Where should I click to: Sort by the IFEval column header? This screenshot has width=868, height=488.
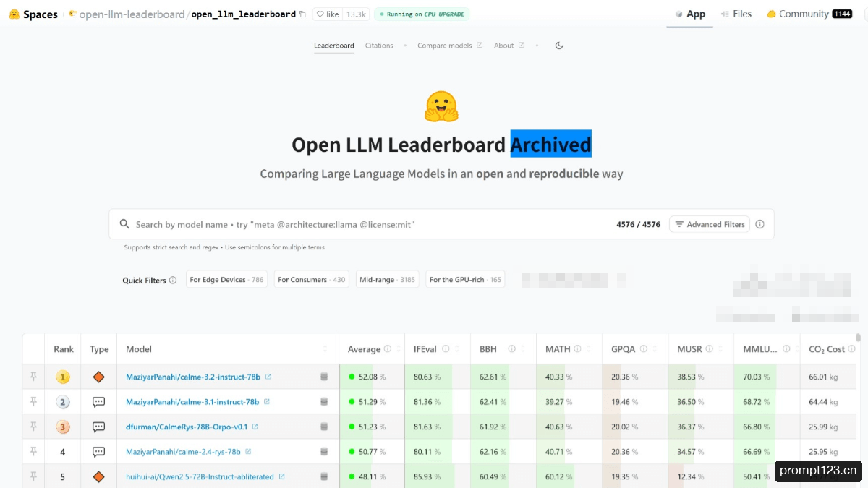pyautogui.click(x=425, y=348)
